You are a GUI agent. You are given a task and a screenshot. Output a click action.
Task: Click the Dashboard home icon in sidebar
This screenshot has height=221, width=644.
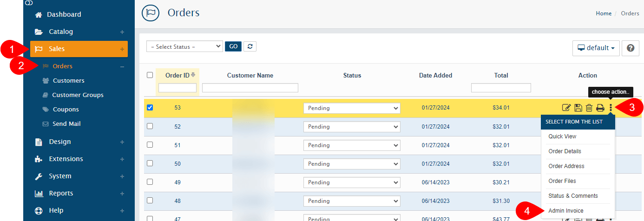point(39,15)
